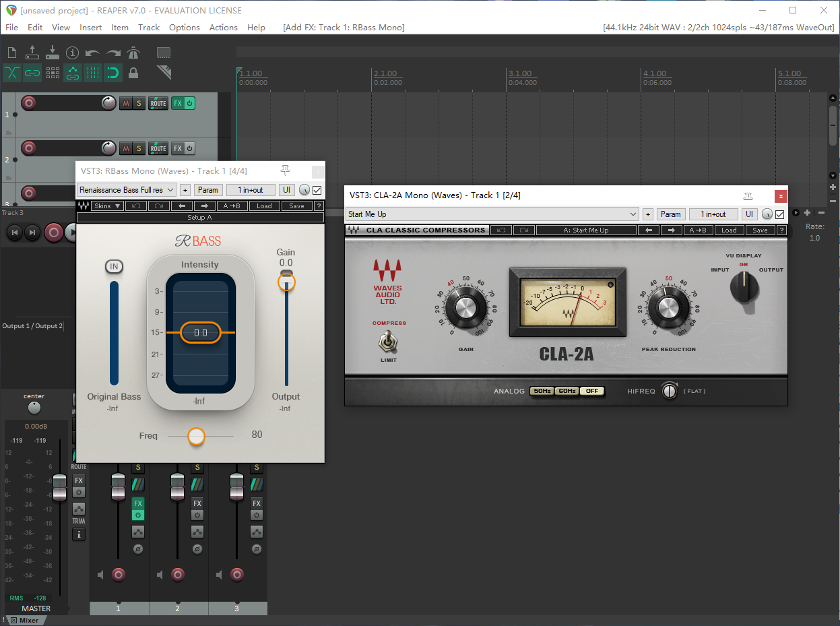Click the Open Project upload-arrow icon

click(32, 53)
